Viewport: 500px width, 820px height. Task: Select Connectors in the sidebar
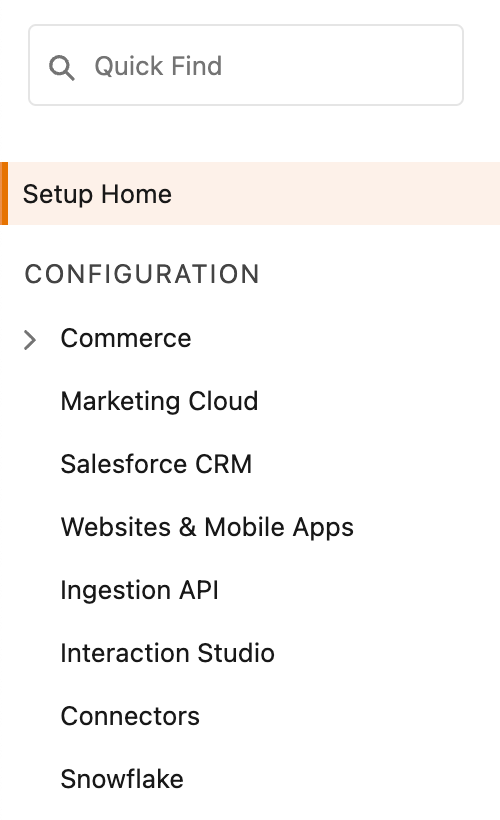(x=130, y=716)
